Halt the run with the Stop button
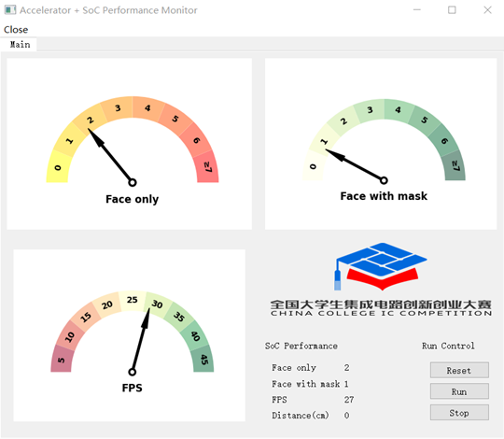504x439 pixels. (459, 413)
